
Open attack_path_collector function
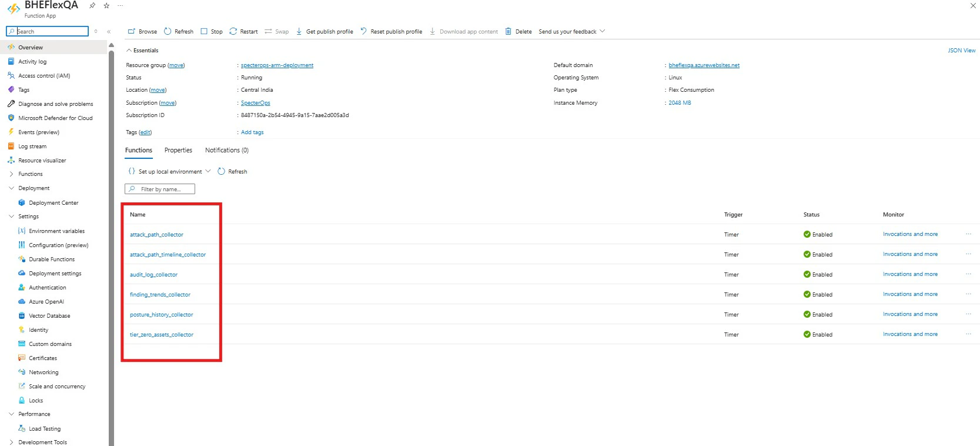tap(156, 235)
